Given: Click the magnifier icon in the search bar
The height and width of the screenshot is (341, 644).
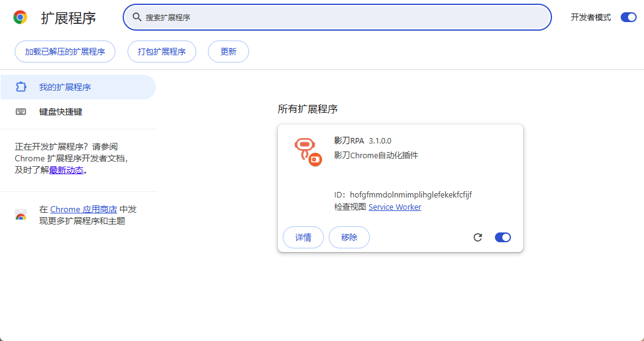Looking at the screenshot, I should [x=137, y=17].
